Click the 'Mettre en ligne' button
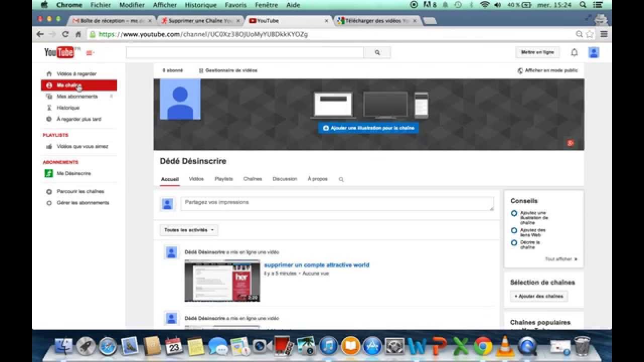This screenshot has width=644, height=362. point(537,52)
